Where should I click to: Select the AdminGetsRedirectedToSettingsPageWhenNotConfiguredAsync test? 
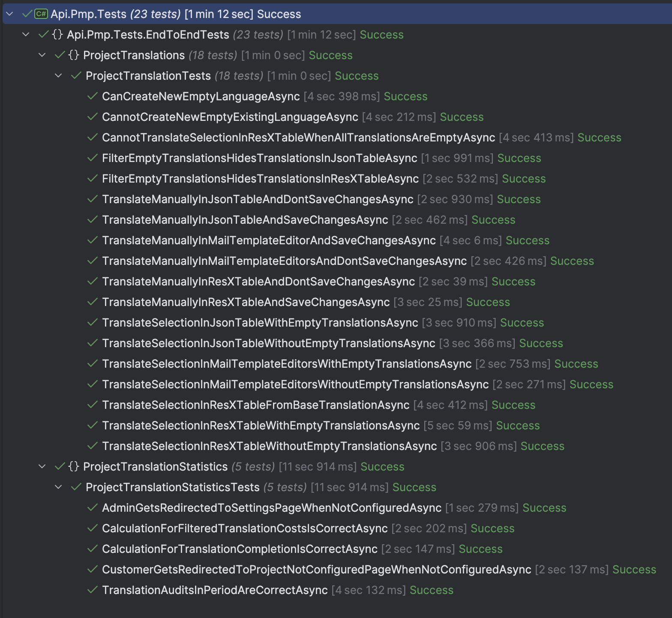point(271,508)
